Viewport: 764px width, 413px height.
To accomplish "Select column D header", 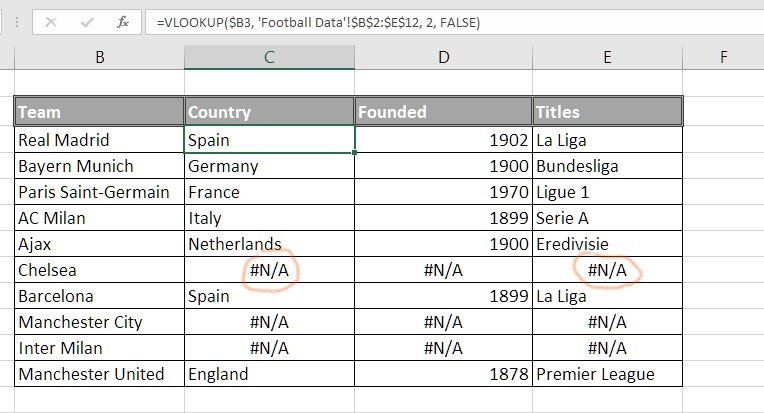I will click(443, 57).
